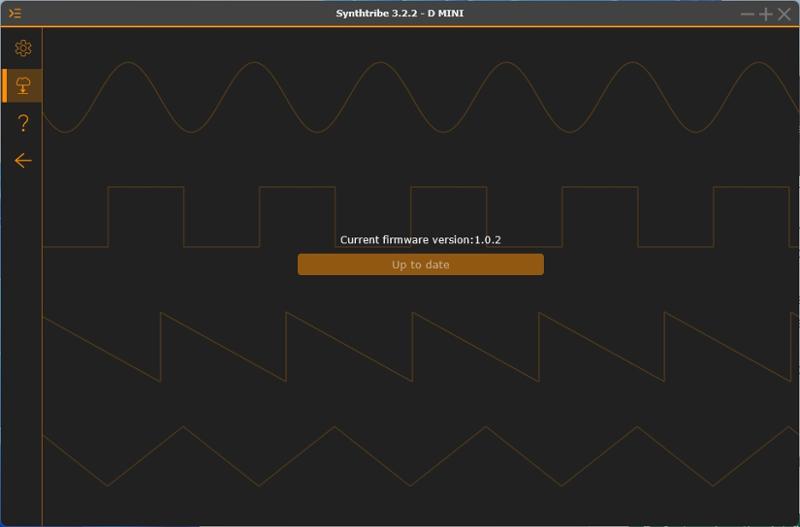Screen dimensions: 800x527
Task: Open help via the question mark icon
Action: pyautogui.click(x=23, y=123)
